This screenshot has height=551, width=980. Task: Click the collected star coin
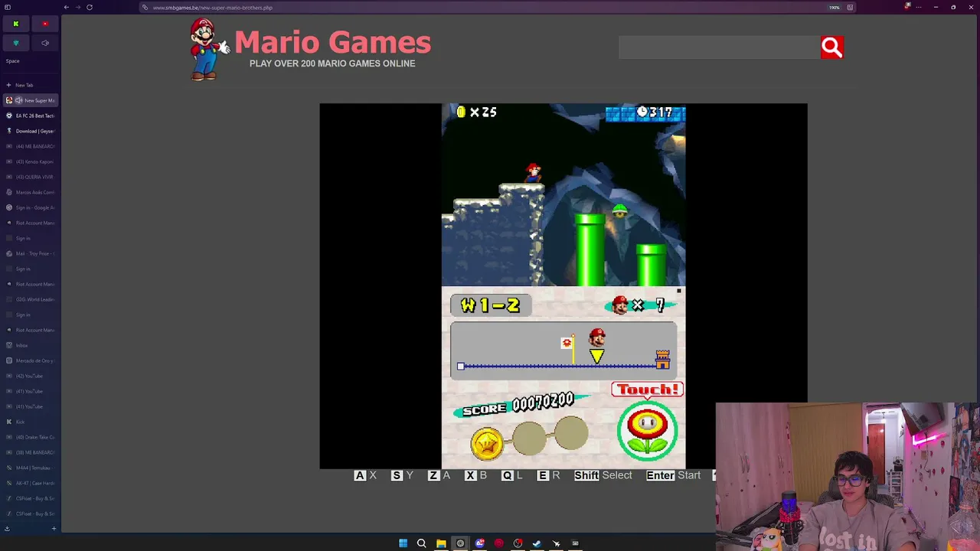pyautogui.click(x=487, y=443)
